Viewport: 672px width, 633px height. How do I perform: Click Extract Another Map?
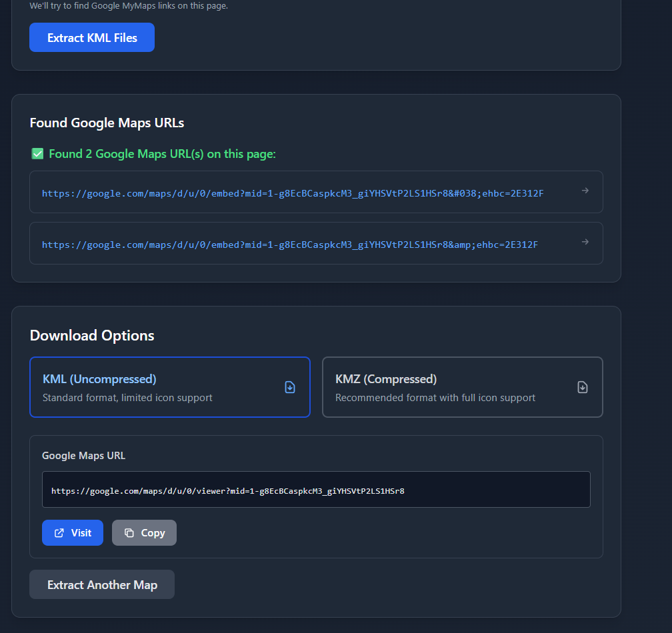(102, 584)
